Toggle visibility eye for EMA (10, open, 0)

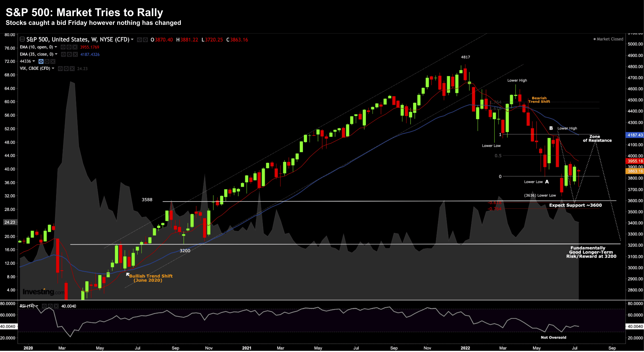[63, 47]
